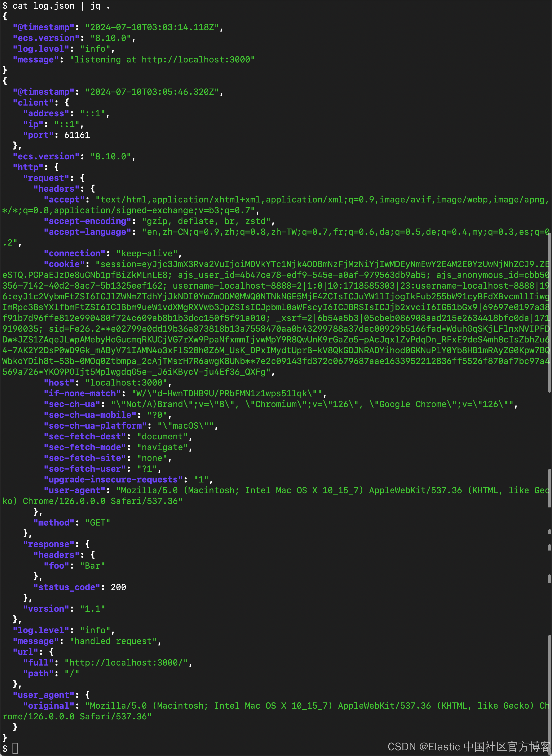The image size is (552, 756).
Task: Click the "original" key under user_agent
Action: pos(49,706)
